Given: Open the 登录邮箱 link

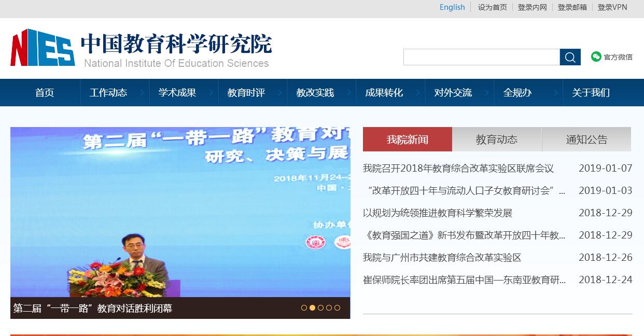Looking at the screenshot, I should coord(572,7).
